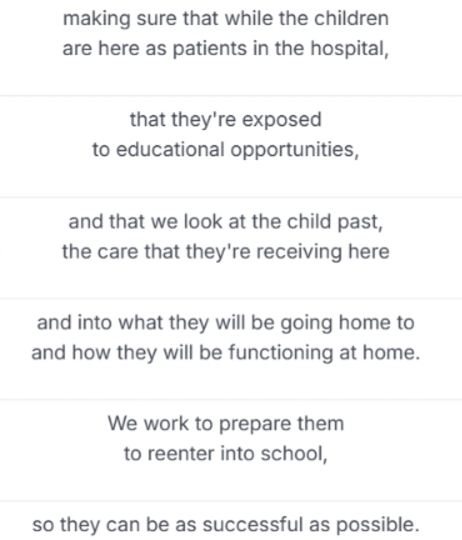Click the word 'reenter' in the transcript

(x=181, y=454)
